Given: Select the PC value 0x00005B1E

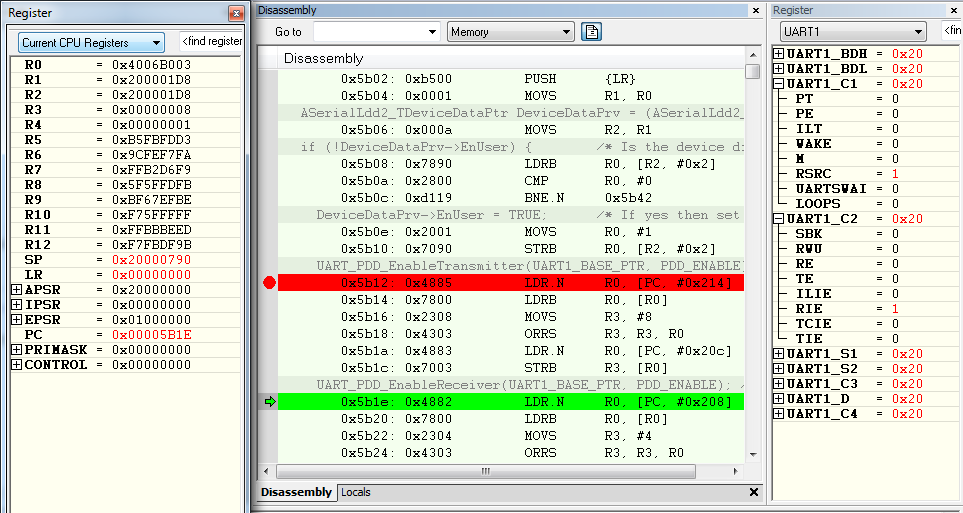Looking at the screenshot, I should point(151,335).
